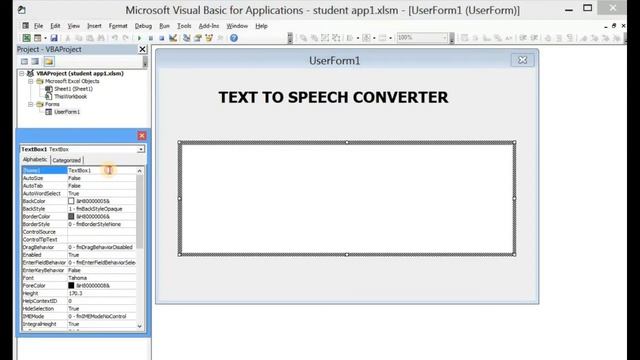640x360 pixels.
Task: Close the Properties window with red X
Action: [142, 136]
